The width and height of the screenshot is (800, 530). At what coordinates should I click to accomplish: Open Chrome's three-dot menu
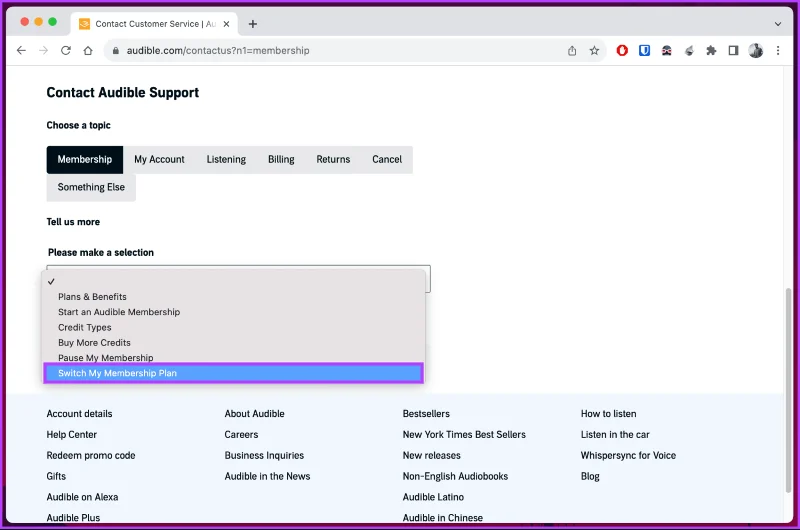(x=778, y=51)
